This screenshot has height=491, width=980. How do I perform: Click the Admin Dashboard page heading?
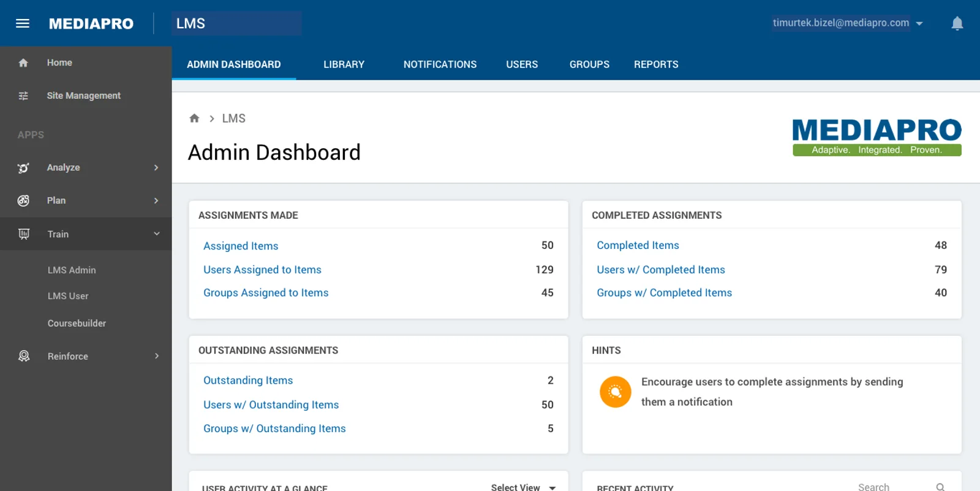point(274,152)
